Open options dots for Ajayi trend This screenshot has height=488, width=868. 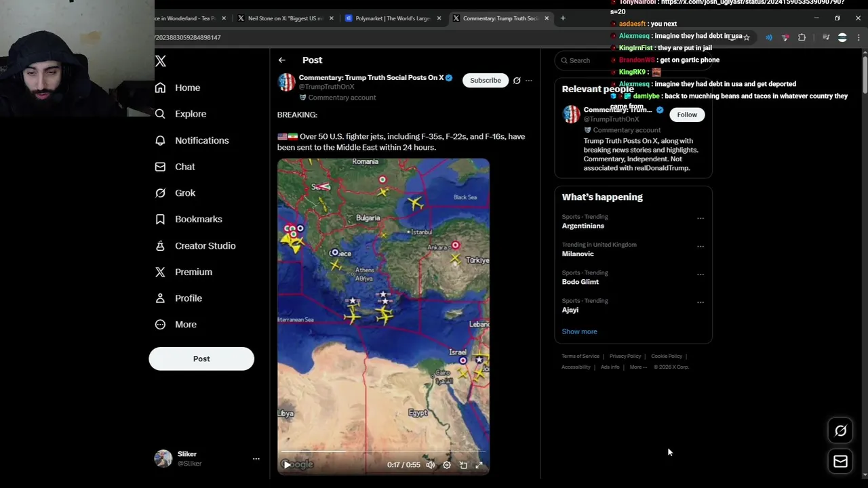pos(701,302)
